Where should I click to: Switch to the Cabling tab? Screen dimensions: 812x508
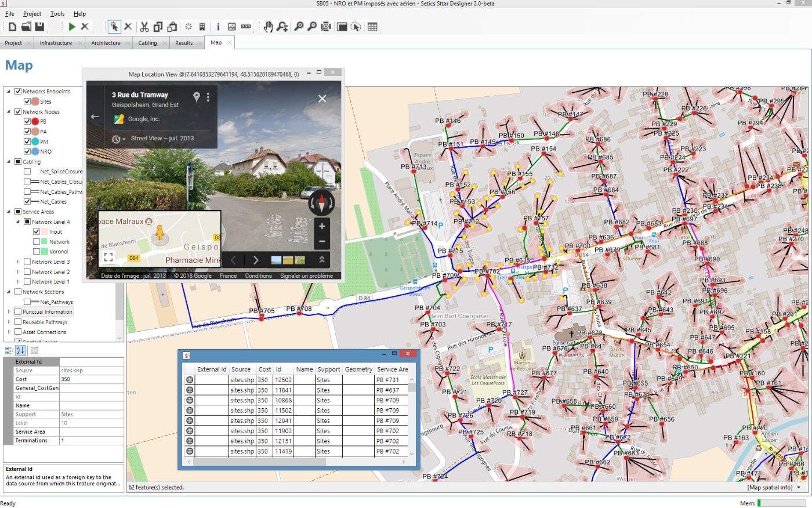147,43
